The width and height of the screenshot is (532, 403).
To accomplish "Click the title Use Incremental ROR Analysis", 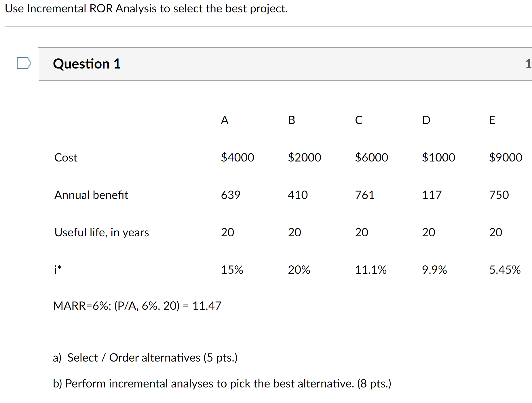I will point(146,9).
